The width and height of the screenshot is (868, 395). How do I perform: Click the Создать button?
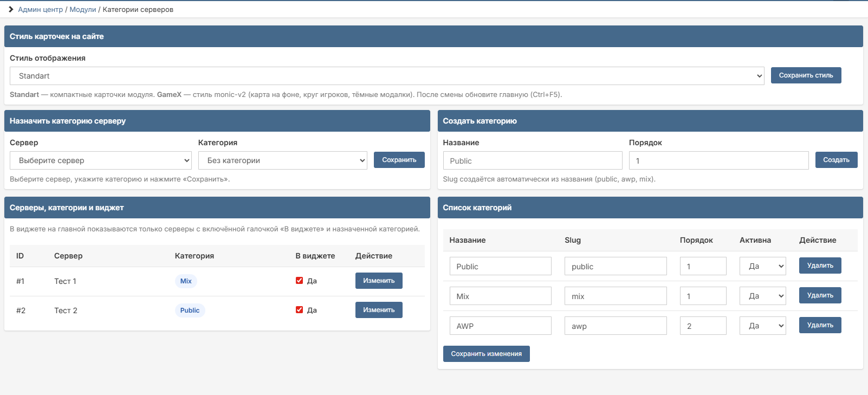tap(836, 160)
